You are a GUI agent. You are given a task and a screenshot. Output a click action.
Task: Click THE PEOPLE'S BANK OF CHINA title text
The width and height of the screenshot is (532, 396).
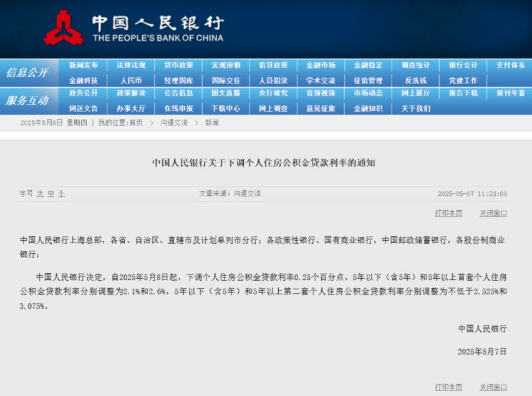(x=158, y=38)
